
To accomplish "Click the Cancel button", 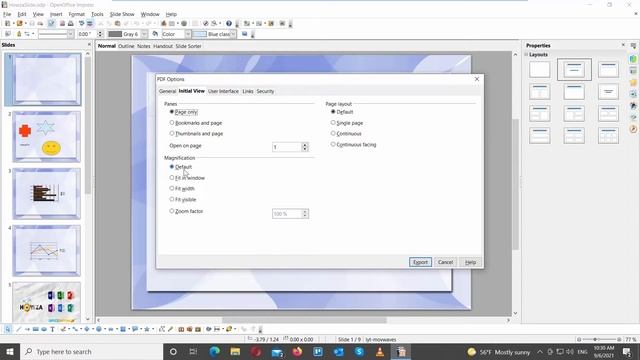I will tap(445, 262).
